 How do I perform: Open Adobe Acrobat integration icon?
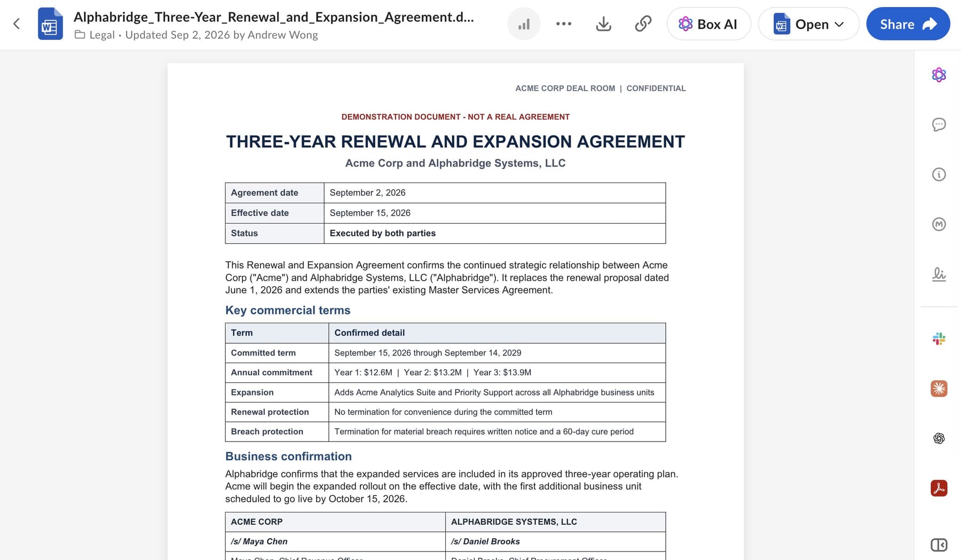click(x=939, y=488)
